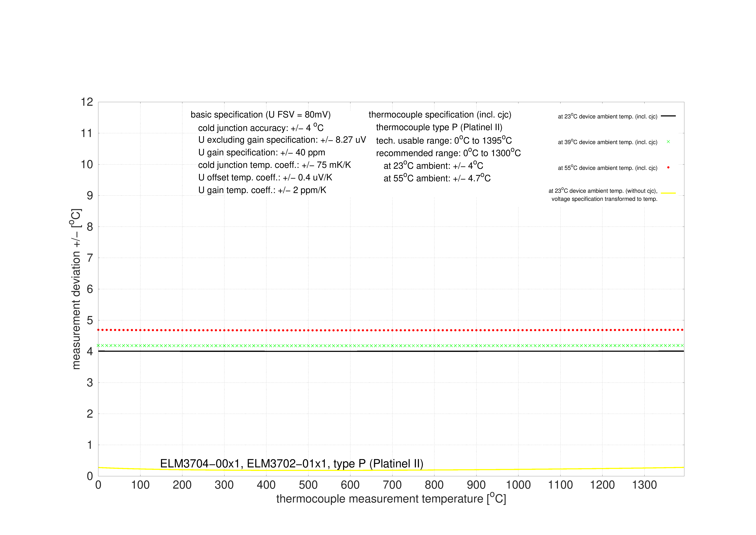Click y-axis label 'measurement deviation +/- [°C]'
Image resolution: width=756 pixels, height=535 pixels.
(76, 289)
